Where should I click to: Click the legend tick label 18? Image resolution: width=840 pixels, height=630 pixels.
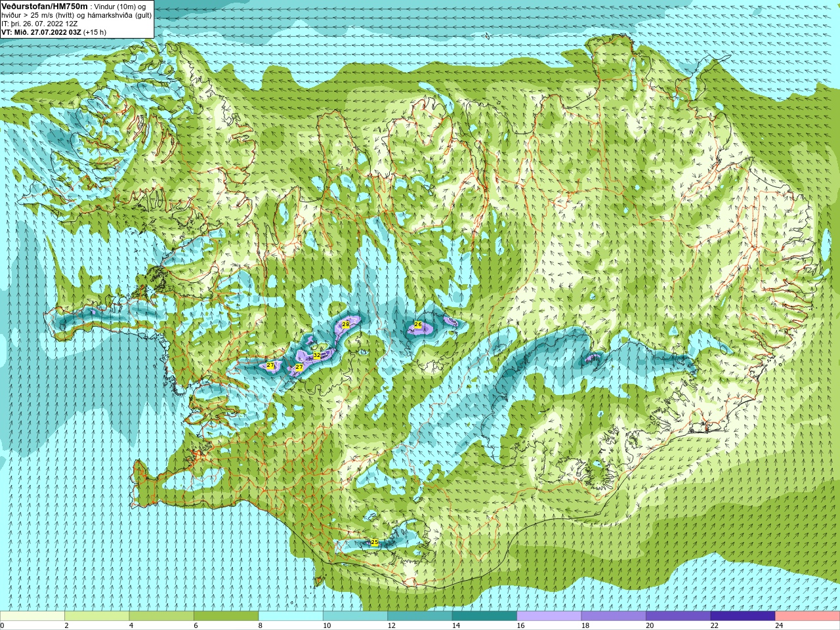585,625
